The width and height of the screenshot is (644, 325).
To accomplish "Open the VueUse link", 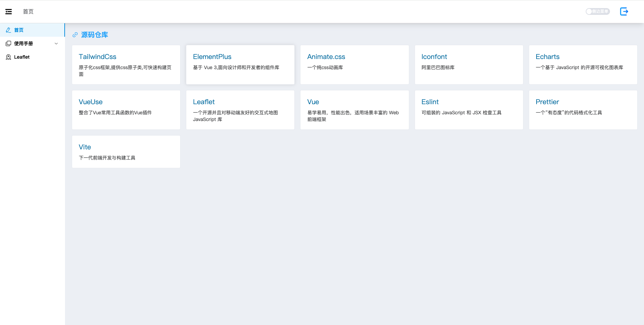I will click(x=91, y=102).
